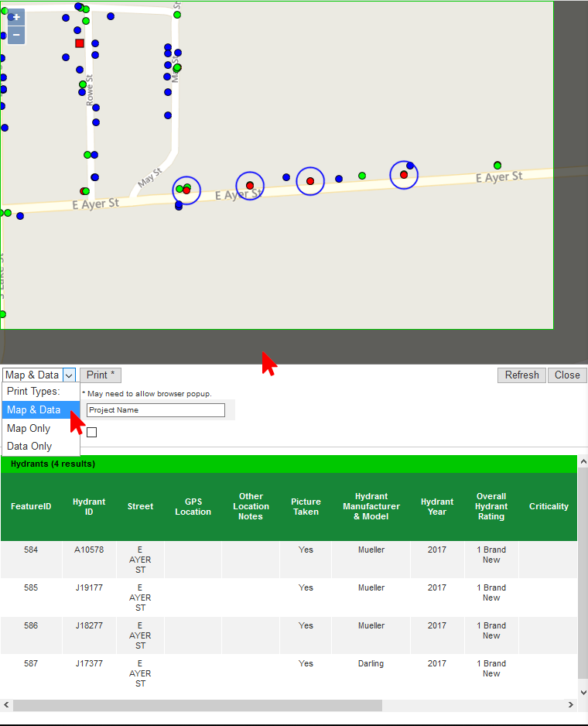Viewport: 588px width, 726px height.
Task: Select the circled hydrant nearest May St
Action: 186,190
